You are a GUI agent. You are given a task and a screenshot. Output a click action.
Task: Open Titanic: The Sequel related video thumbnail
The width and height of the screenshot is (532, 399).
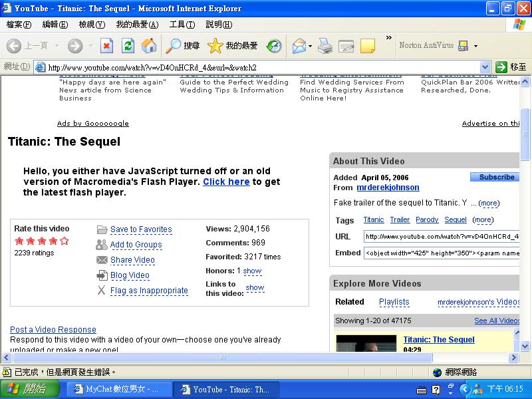[366, 343]
